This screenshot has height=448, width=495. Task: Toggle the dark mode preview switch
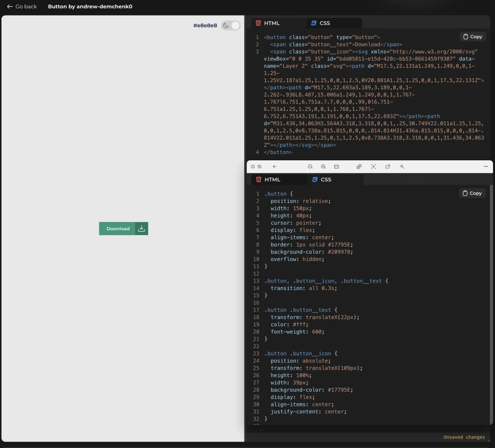click(x=231, y=26)
